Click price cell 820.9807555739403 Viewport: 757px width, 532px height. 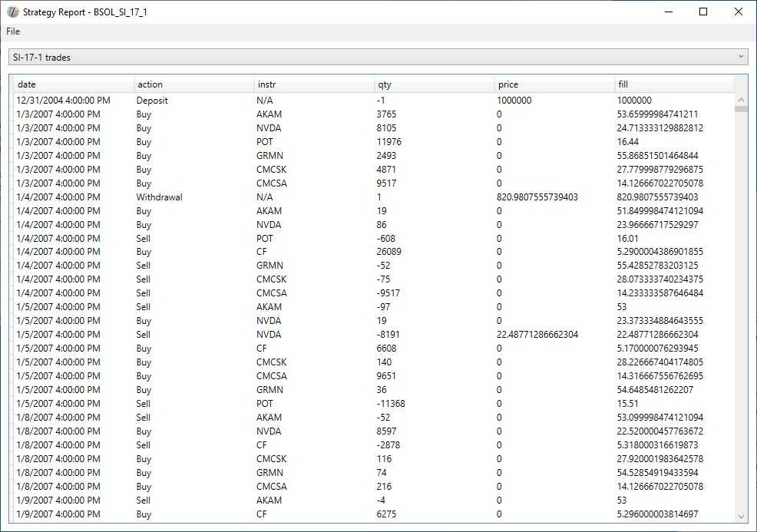(x=537, y=197)
